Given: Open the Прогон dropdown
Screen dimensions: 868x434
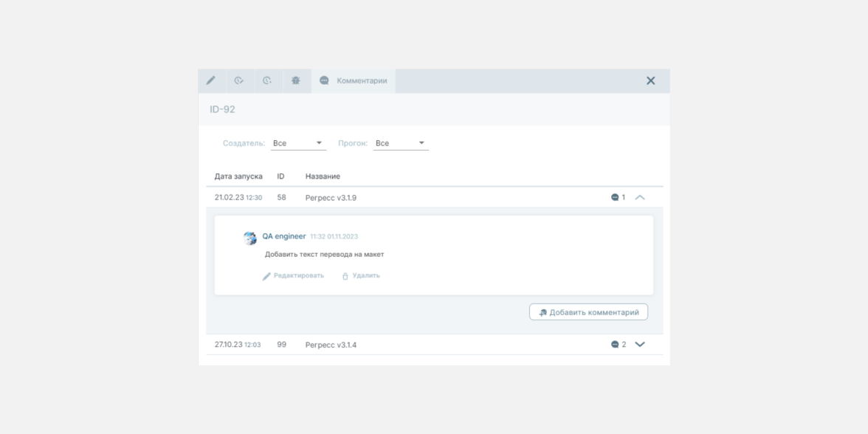Looking at the screenshot, I should pyautogui.click(x=401, y=143).
